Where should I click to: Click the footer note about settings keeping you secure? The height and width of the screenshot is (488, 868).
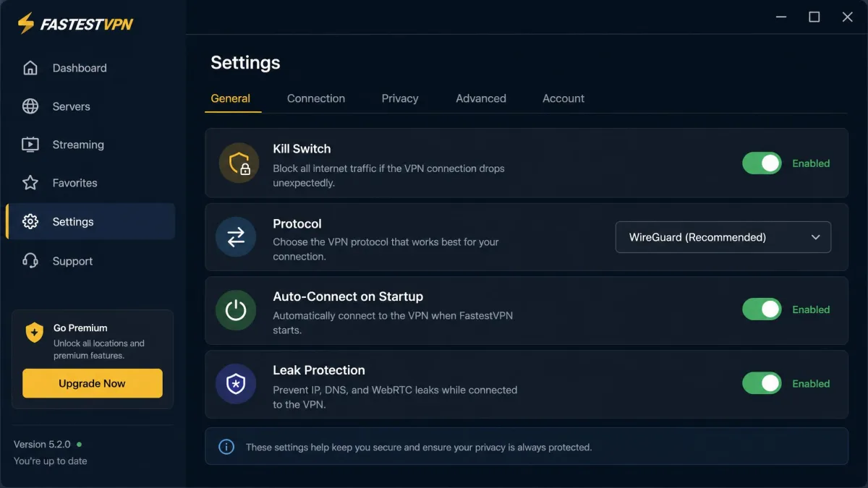(x=419, y=448)
